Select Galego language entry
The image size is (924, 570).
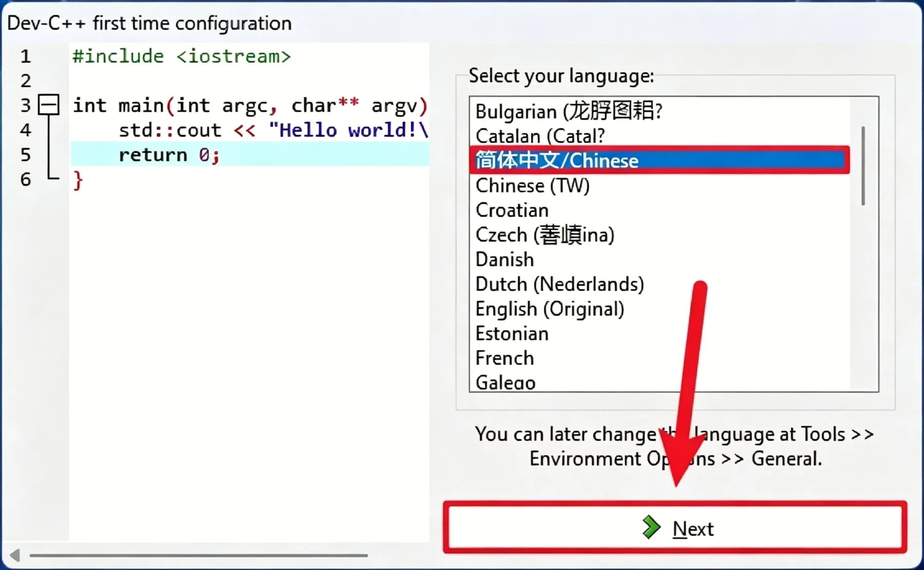click(660, 382)
